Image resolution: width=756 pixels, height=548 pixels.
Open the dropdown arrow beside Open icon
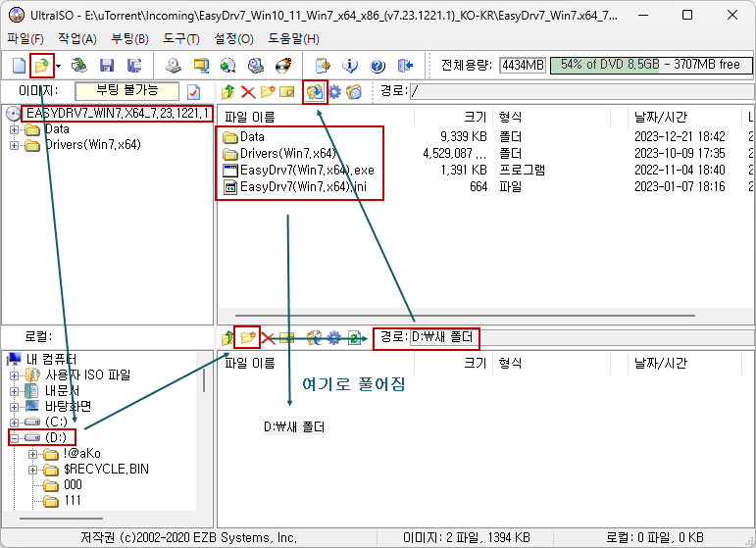click(x=58, y=66)
